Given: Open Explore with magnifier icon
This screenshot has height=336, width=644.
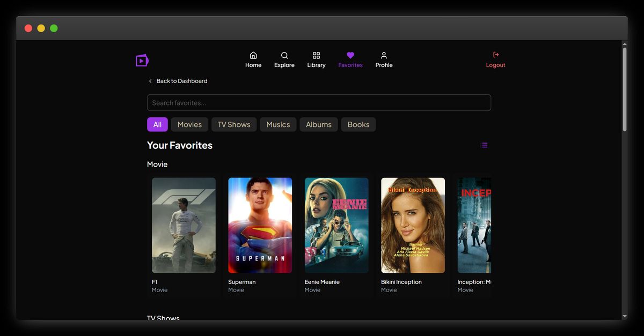Looking at the screenshot, I should (284, 55).
